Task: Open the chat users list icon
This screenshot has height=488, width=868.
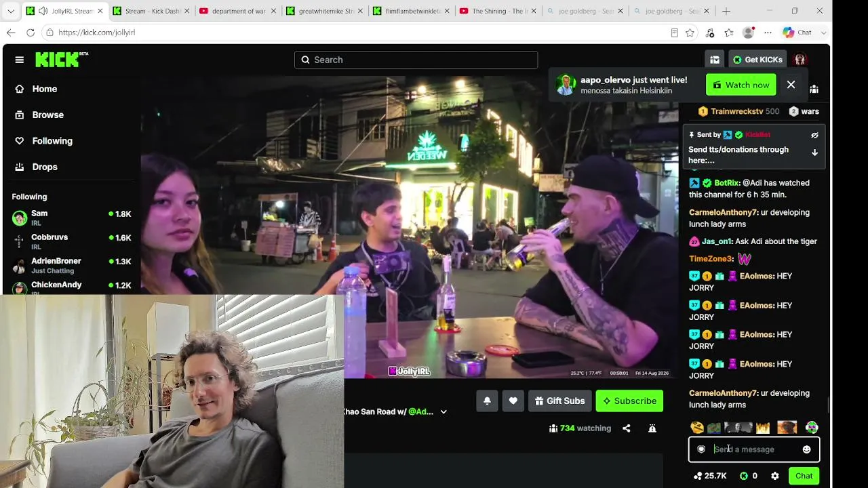Action: (x=814, y=89)
